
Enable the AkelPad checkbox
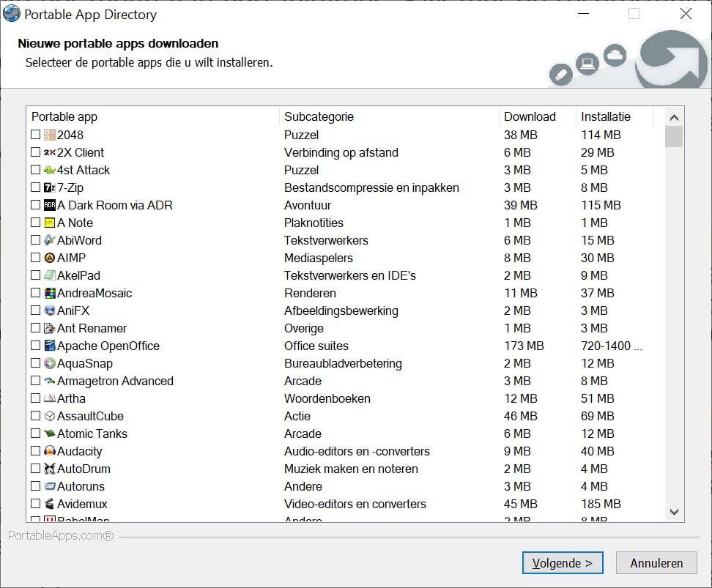[36, 275]
